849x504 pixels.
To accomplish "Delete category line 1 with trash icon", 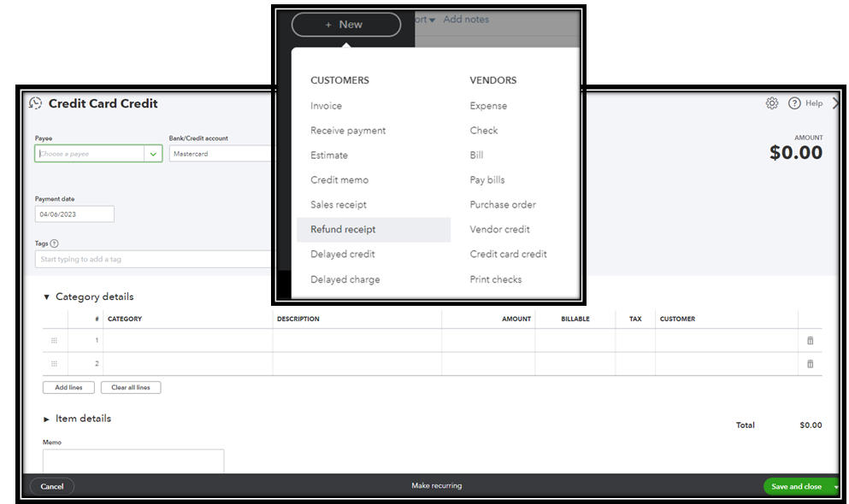I will [x=810, y=341].
